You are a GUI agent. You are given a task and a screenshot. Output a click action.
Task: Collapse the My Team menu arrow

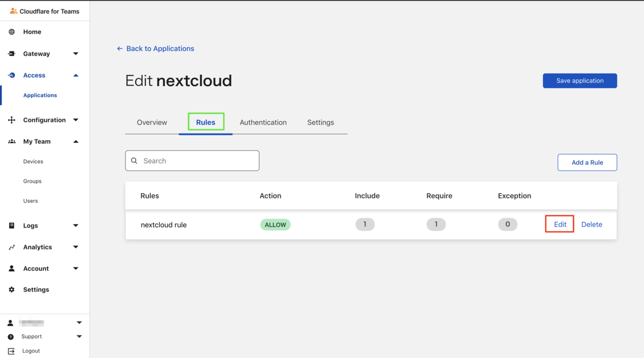click(x=76, y=142)
